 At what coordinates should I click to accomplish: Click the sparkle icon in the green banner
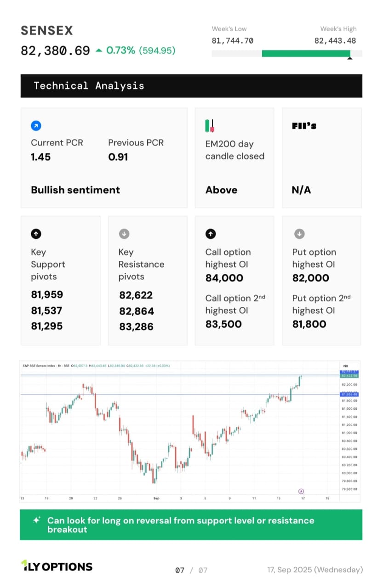click(x=37, y=520)
